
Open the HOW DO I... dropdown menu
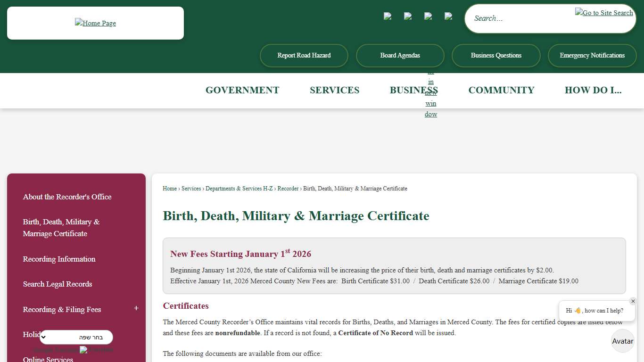pos(594,90)
